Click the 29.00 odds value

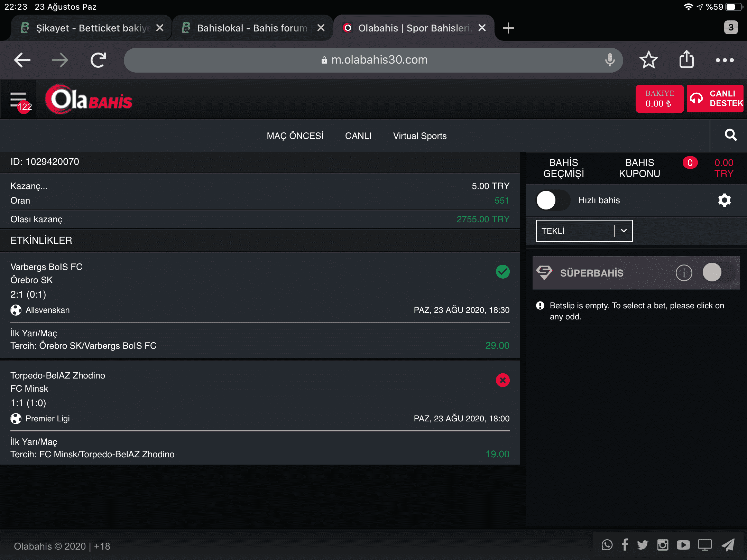497,346
